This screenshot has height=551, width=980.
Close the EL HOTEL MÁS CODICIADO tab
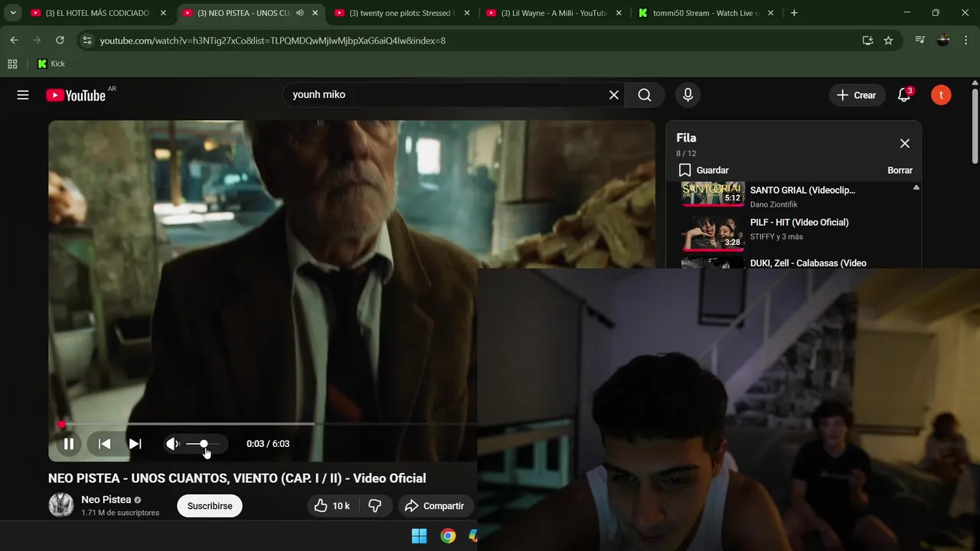(163, 13)
